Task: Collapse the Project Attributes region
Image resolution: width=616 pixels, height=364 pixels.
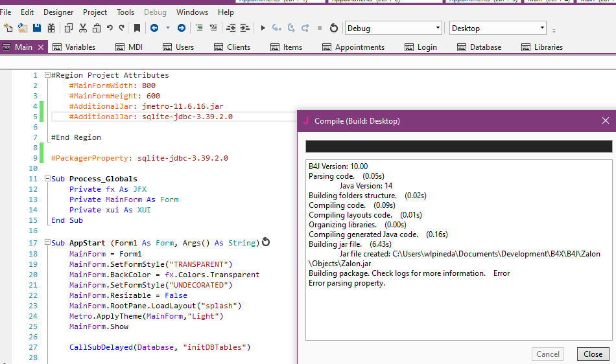Action: (47, 75)
